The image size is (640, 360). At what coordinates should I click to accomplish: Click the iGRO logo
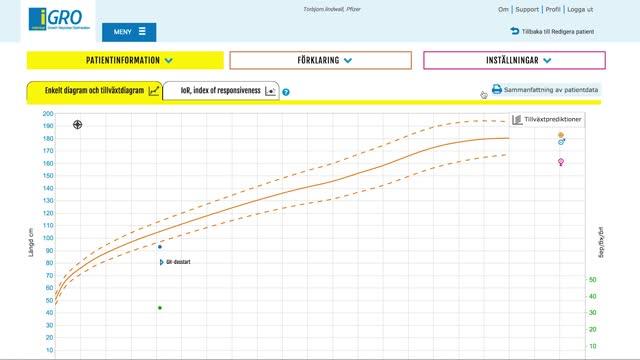59,19
